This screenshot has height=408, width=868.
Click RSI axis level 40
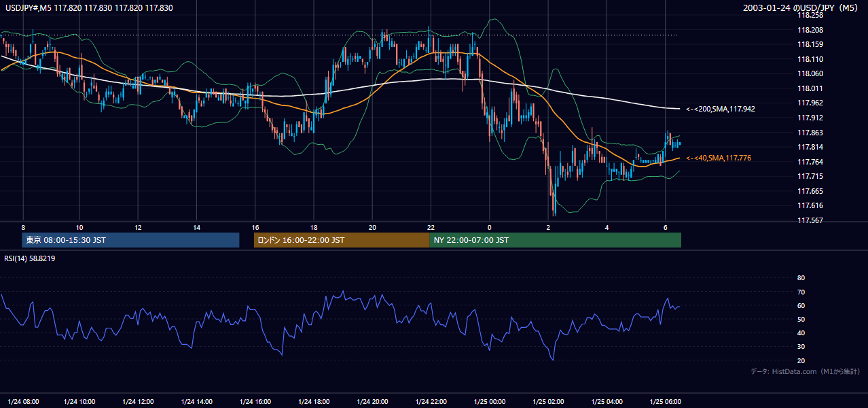[x=801, y=333]
